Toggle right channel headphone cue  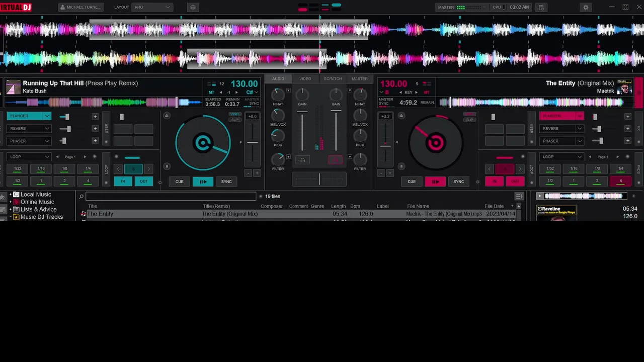click(336, 160)
